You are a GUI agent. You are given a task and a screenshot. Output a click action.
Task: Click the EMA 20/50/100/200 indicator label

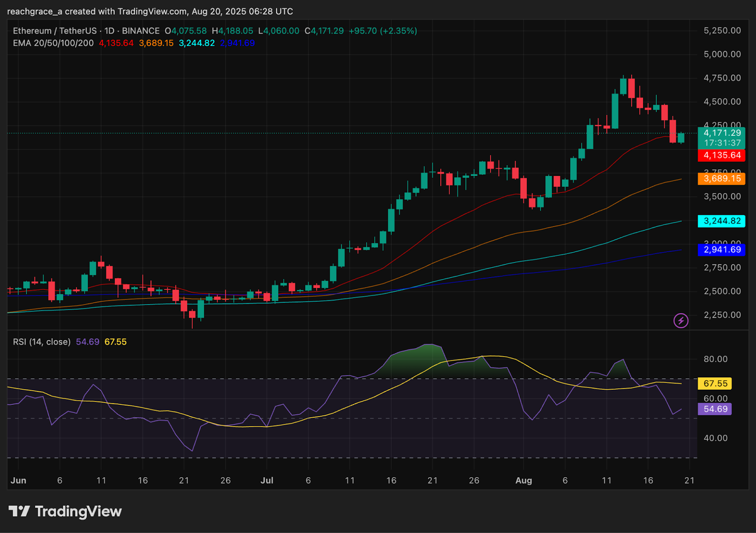(53, 43)
